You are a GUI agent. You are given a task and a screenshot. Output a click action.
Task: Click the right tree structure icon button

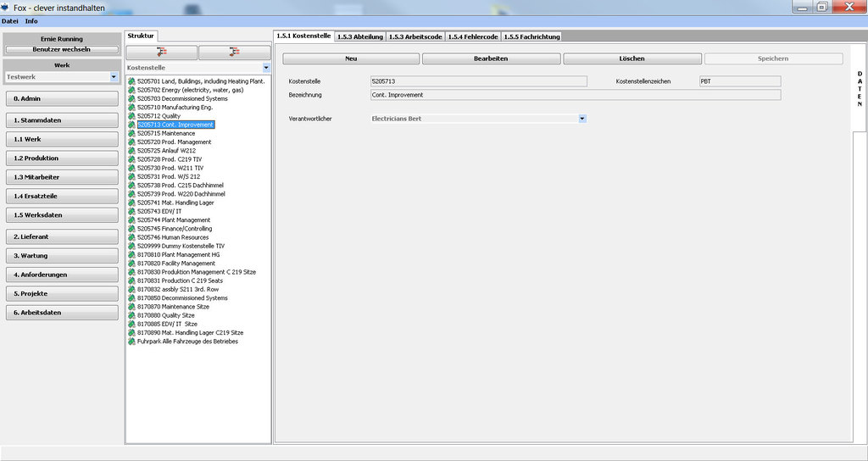[234, 53]
